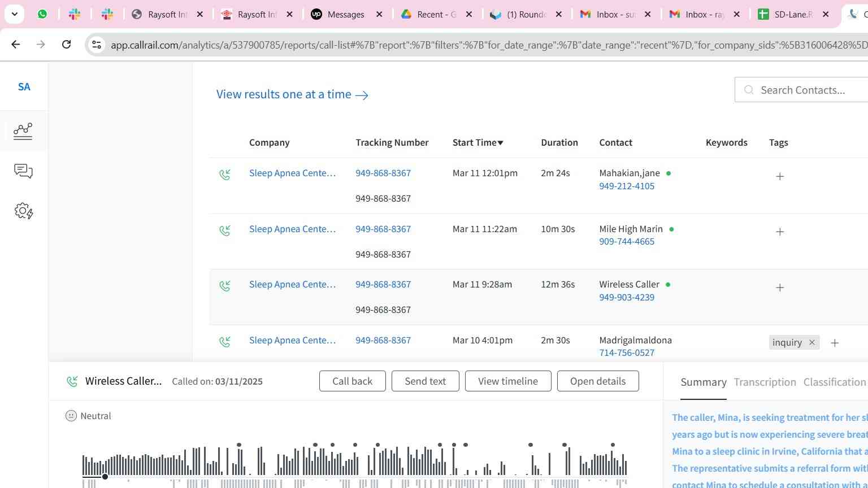Click inbound call icon for Mahakian,jane row
This screenshot has width=868, height=488.
(x=225, y=175)
